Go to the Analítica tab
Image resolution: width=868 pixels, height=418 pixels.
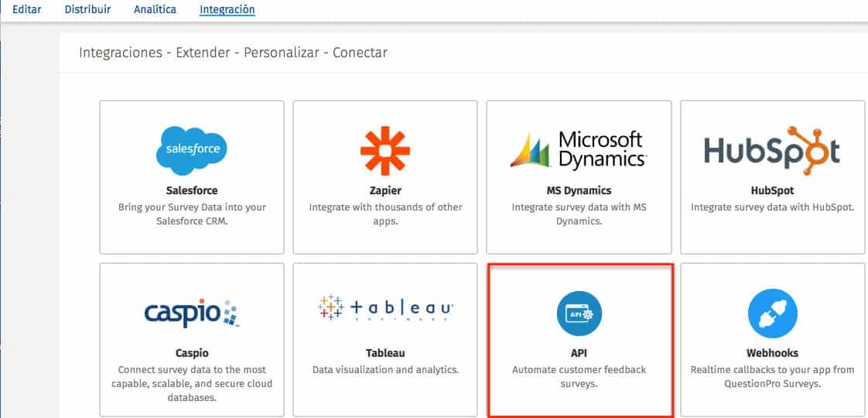tap(155, 9)
